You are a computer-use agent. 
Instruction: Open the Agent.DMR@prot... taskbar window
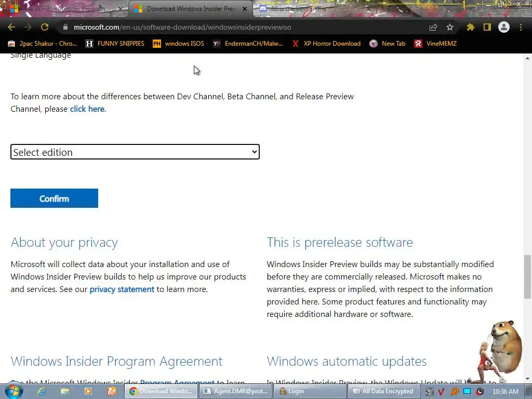point(235,391)
